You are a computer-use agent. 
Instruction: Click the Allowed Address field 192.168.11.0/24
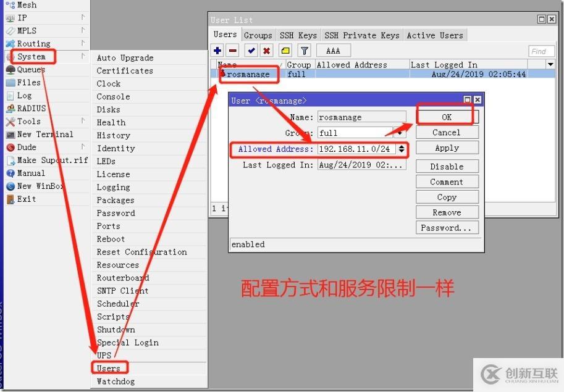click(x=357, y=149)
